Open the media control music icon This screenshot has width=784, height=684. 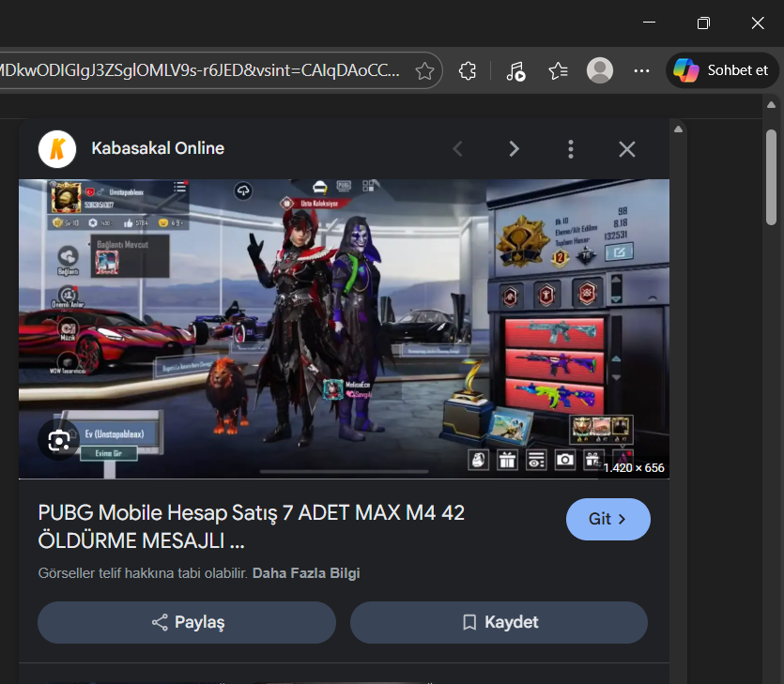click(515, 71)
